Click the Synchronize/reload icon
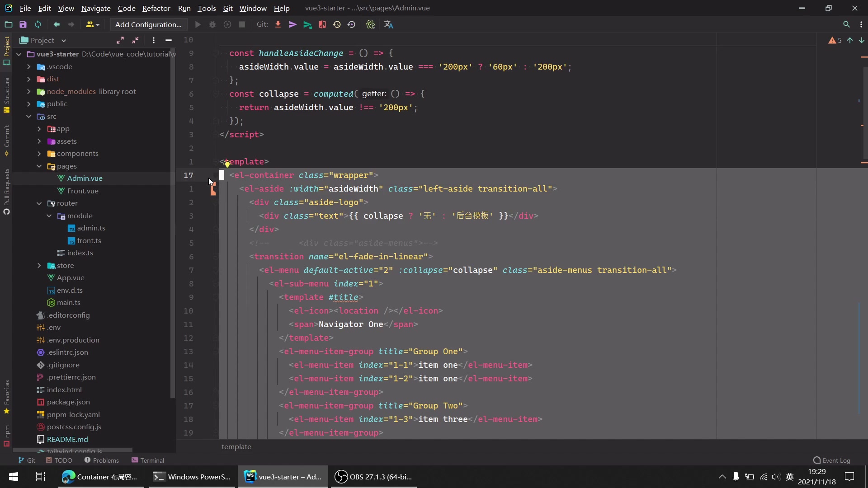 pos(38,24)
